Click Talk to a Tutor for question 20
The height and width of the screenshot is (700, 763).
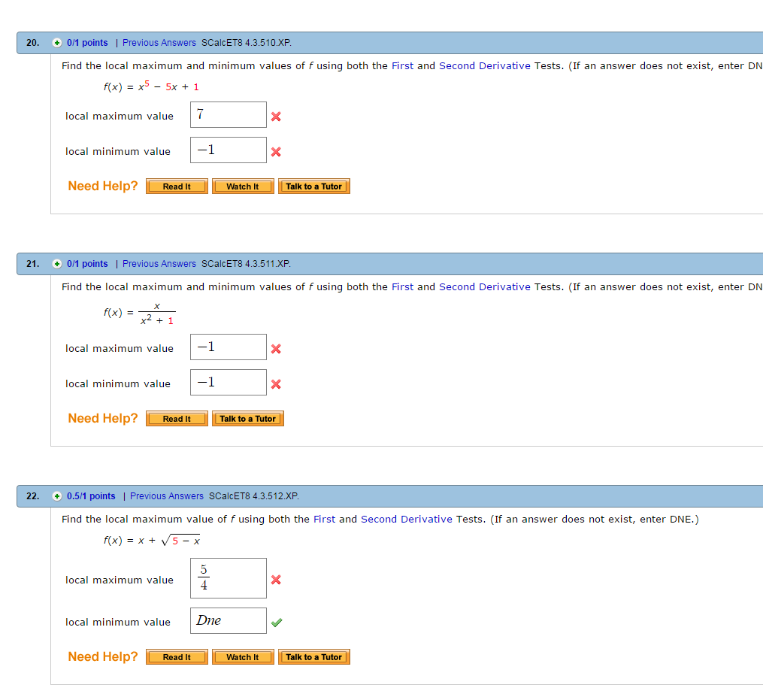click(x=313, y=186)
